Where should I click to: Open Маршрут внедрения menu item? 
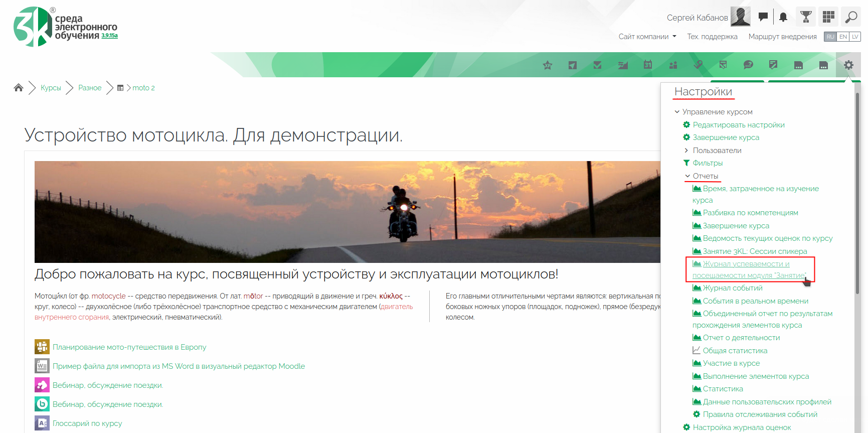[x=782, y=37]
